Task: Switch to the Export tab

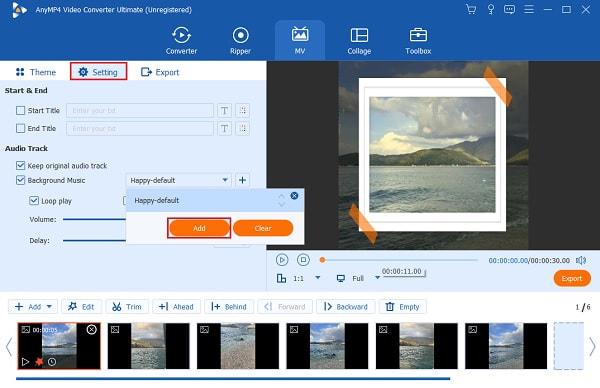Action: tap(160, 72)
